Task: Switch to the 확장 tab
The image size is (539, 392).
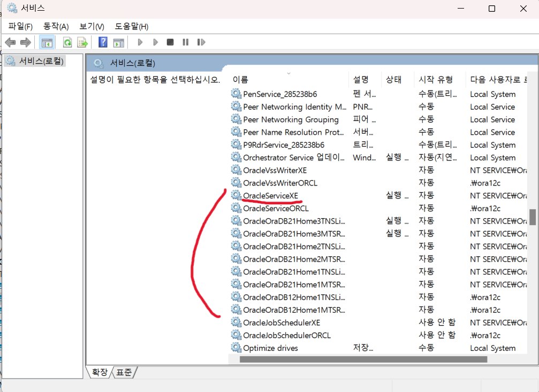Action: (x=99, y=372)
